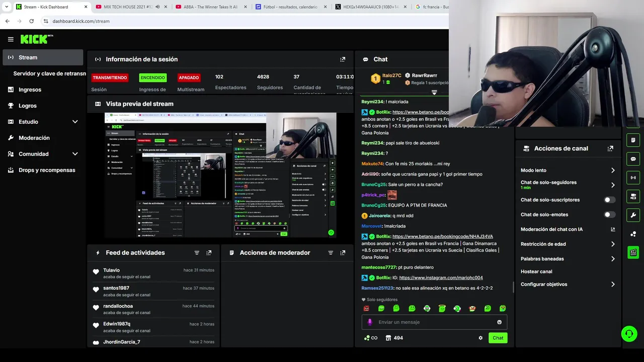Click Hostear canal

536,271
